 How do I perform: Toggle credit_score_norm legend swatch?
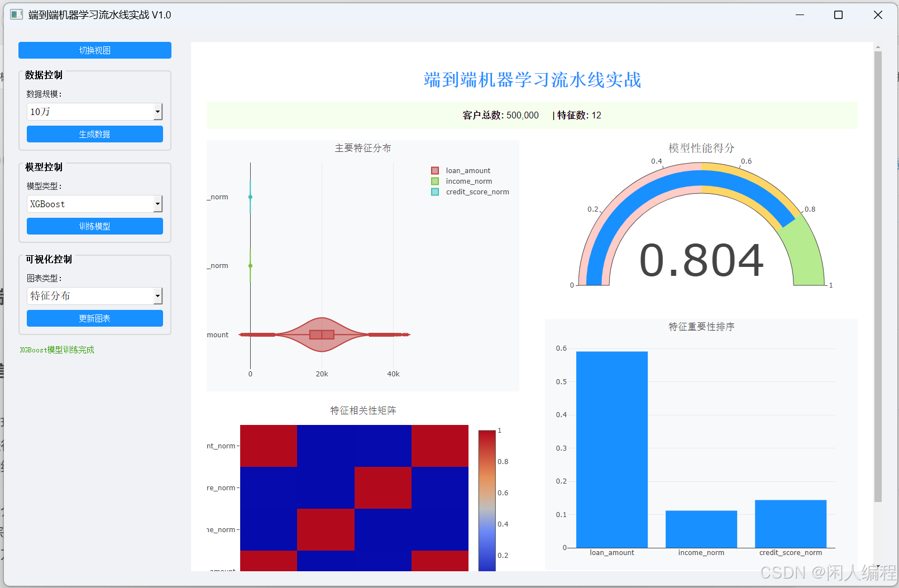pyautogui.click(x=435, y=192)
